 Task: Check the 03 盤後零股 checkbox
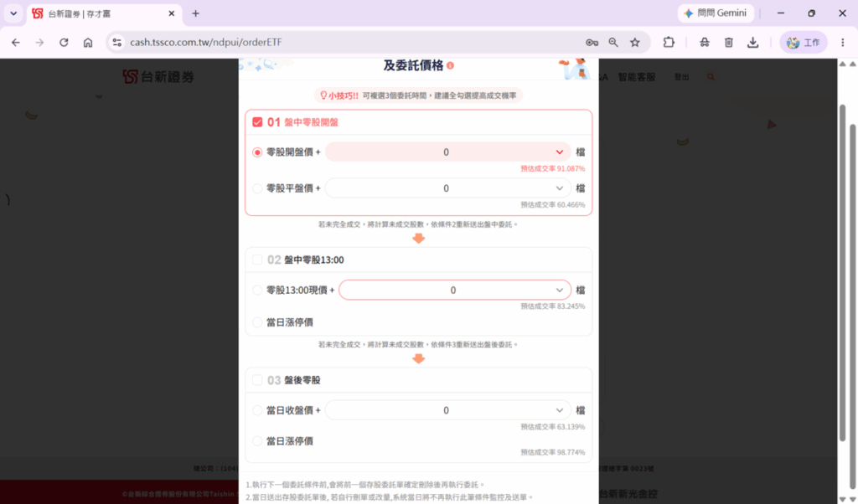click(257, 380)
